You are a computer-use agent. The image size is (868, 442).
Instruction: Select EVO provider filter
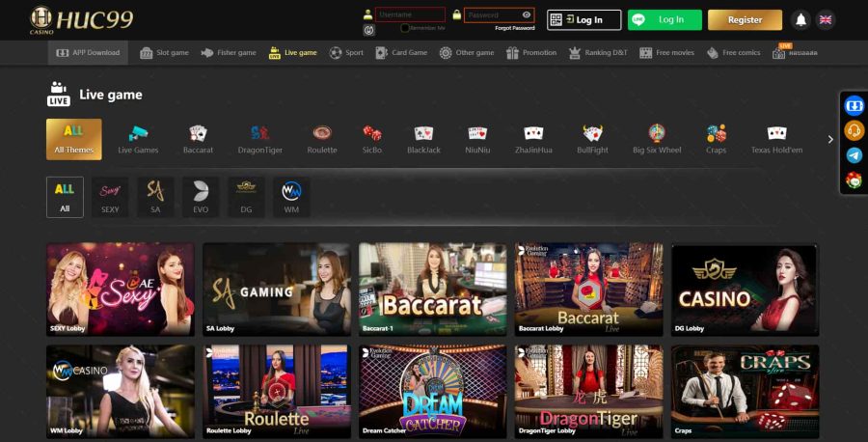pos(201,197)
